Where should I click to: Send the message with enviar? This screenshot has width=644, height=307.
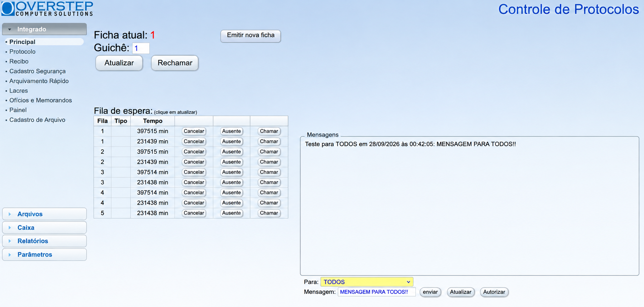click(x=430, y=292)
